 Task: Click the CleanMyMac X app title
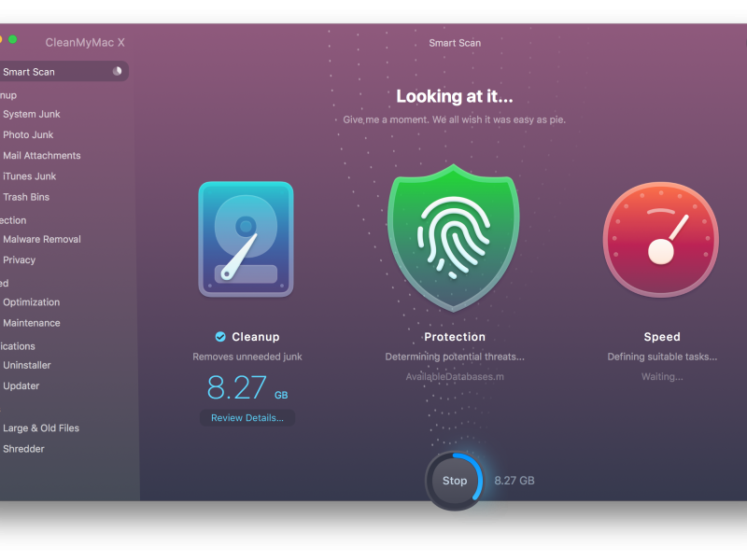tap(85, 42)
